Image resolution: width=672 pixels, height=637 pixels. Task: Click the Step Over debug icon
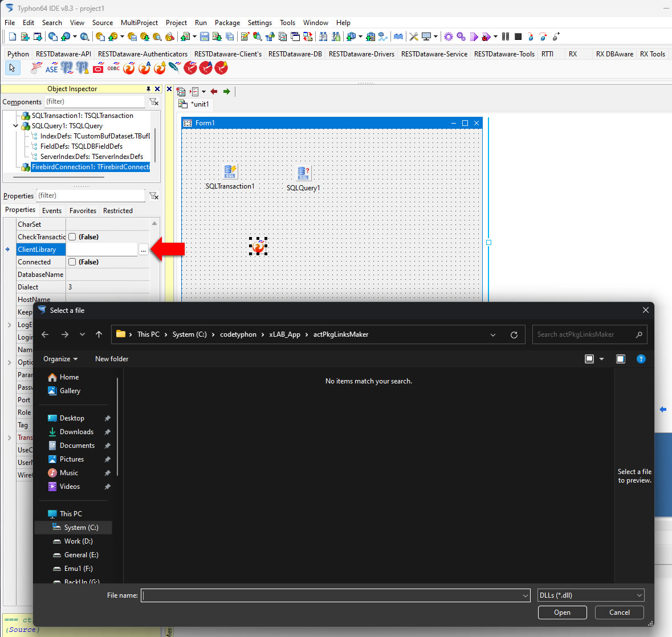tap(543, 37)
